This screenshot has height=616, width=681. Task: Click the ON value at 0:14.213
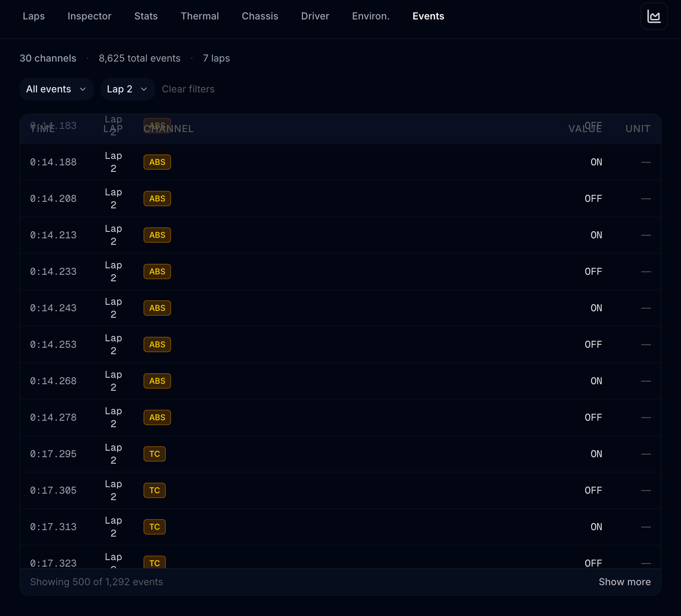pyautogui.click(x=596, y=235)
